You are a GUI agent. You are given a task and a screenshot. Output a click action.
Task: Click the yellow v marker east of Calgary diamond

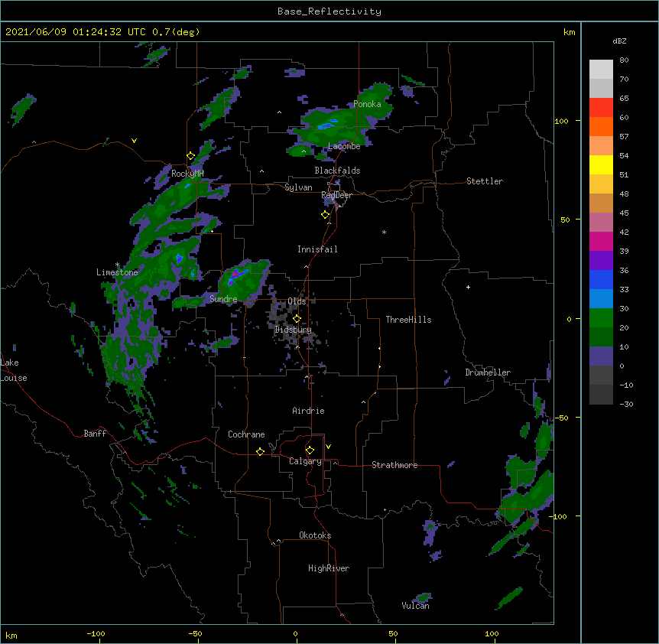coord(328,447)
